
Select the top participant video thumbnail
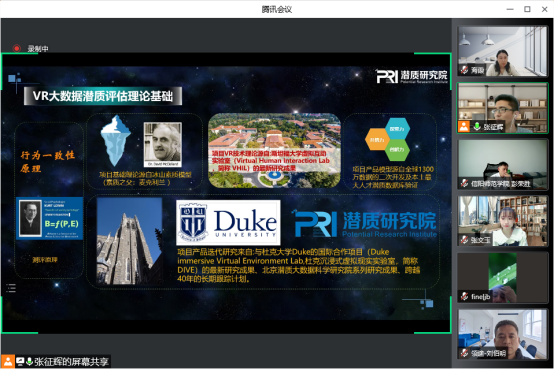tap(502, 51)
